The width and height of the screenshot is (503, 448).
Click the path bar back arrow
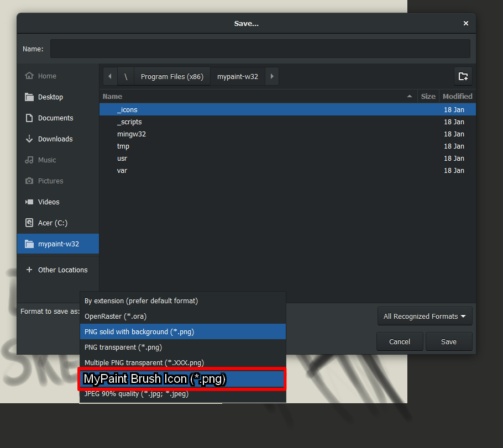click(110, 76)
